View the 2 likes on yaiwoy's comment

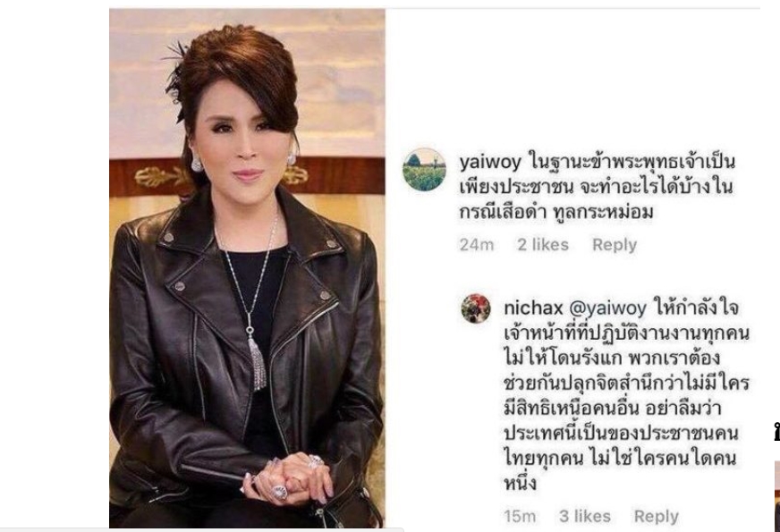(x=543, y=245)
